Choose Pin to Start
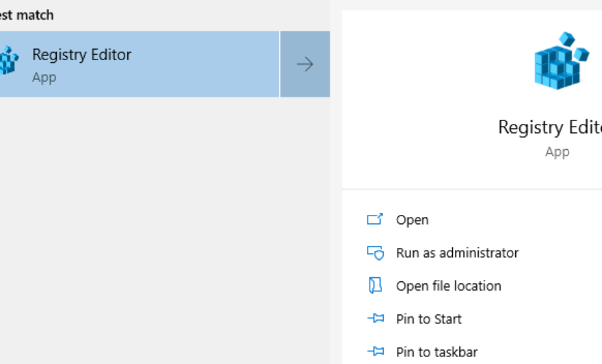602x364 pixels. click(429, 318)
